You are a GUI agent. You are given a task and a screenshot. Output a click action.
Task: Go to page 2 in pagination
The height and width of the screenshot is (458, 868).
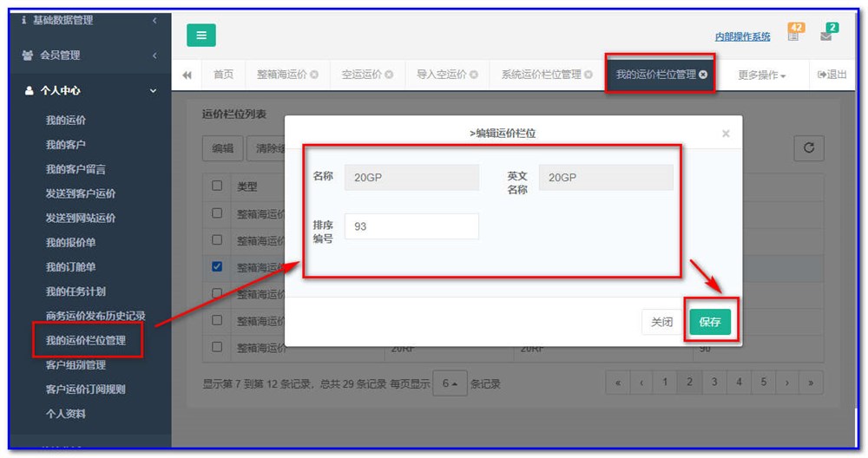[x=690, y=383]
